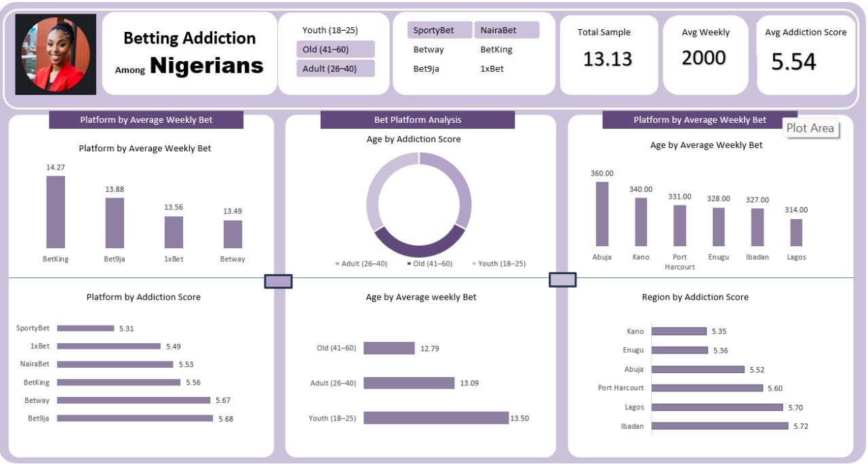Select the SportyBet addiction score bar 5.31
This screenshot has width=868, height=464.
coord(85,328)
